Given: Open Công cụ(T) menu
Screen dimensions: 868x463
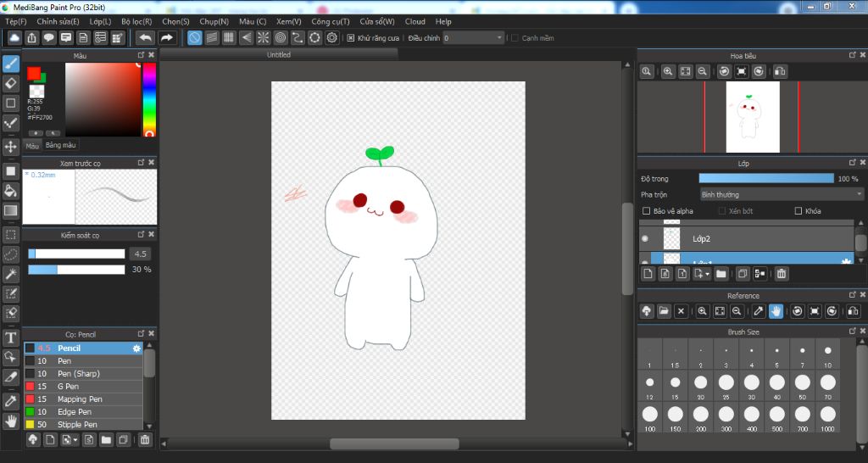Looking at the screenshot, I should 330,21.
